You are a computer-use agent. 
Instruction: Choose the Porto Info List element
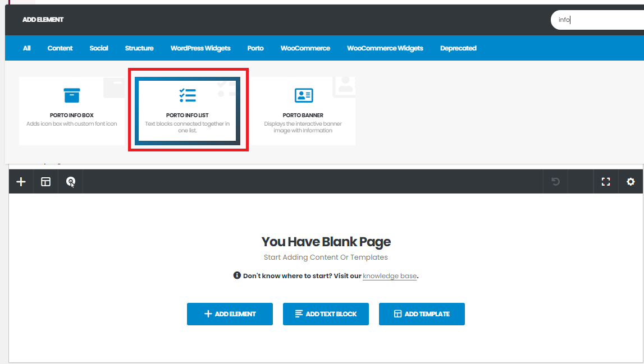tap(188, 111)
